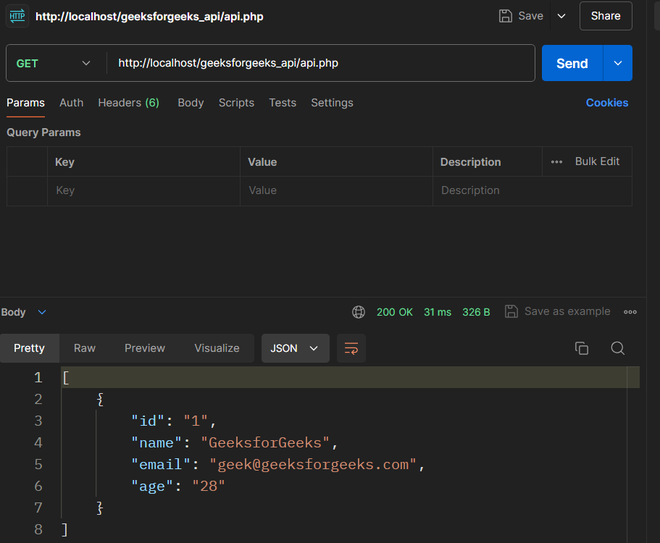Open the response more options ellipsis
The width and height of the screenshot is (660, 543).
click(x=630, y=312)
